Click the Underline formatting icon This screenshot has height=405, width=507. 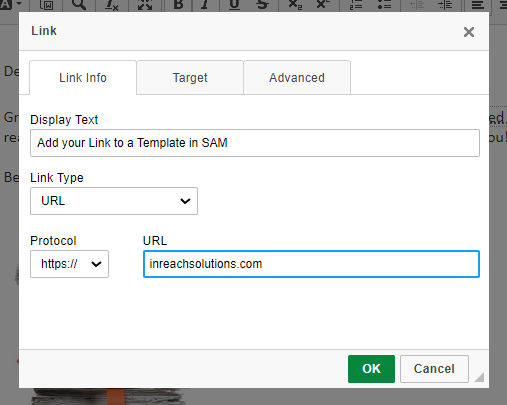pos(234,4)
